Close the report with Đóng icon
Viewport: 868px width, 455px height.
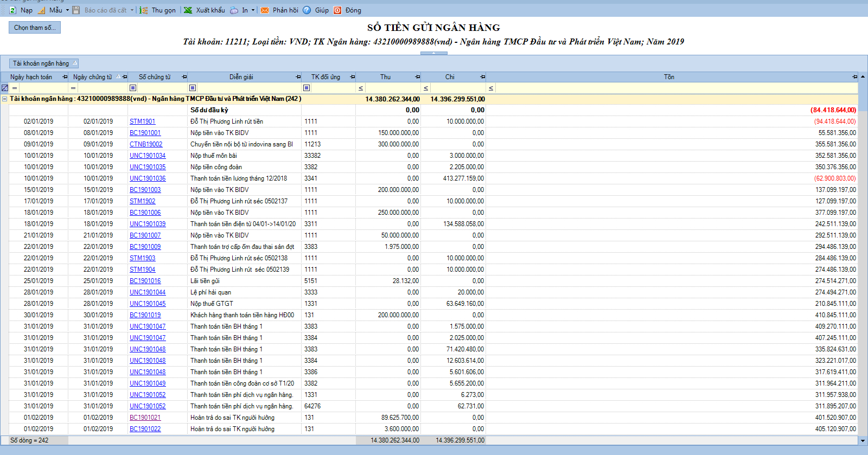click(337, 10)
